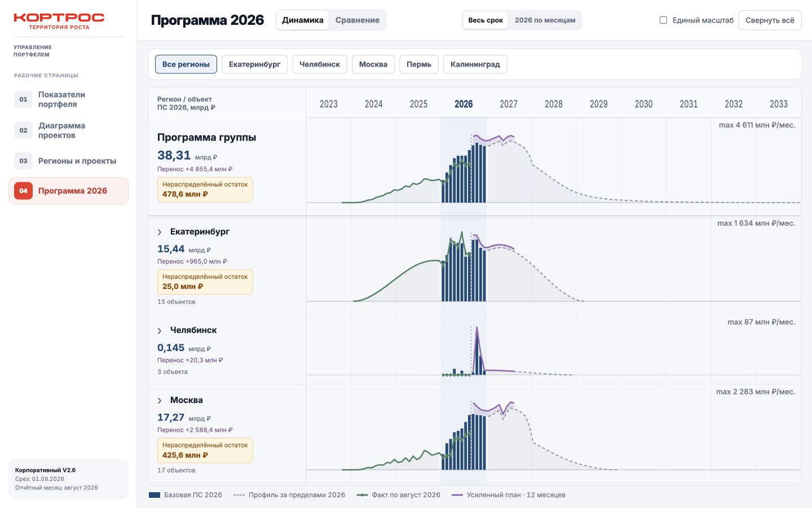Click max 4 611 млн ₽/мес. label
Screen dimensions: 812x508
pos(757,125)
